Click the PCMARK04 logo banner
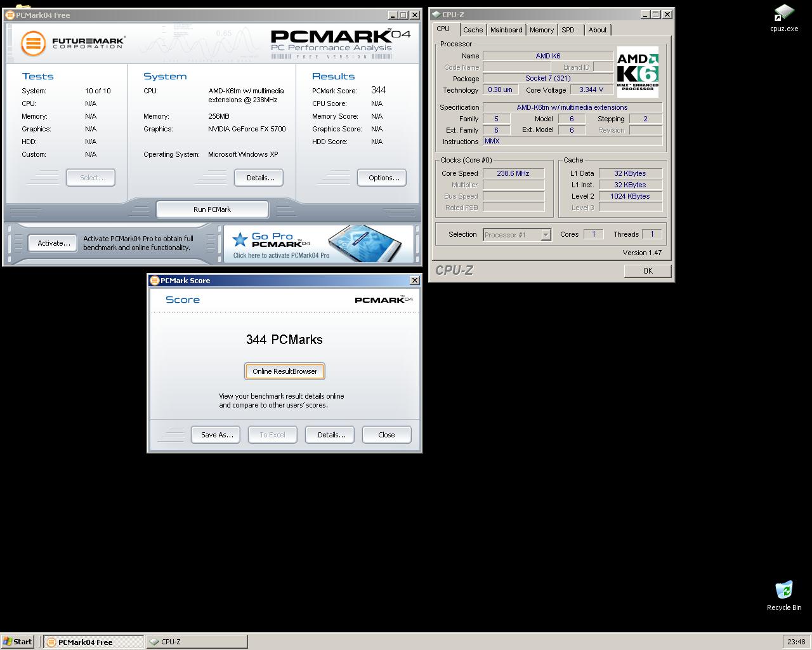The height and width of the screenshot is (650, 812). click(x=341, y=44)
